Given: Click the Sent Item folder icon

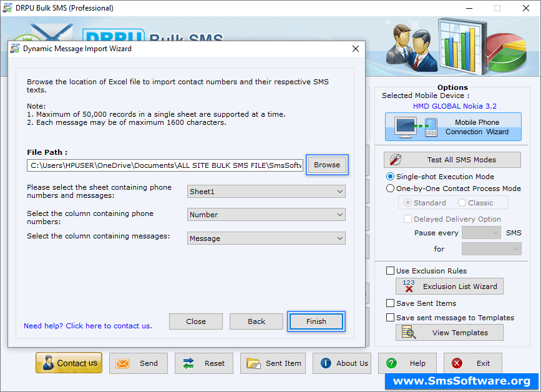Looking at the screenshot, I should (253, 363).
